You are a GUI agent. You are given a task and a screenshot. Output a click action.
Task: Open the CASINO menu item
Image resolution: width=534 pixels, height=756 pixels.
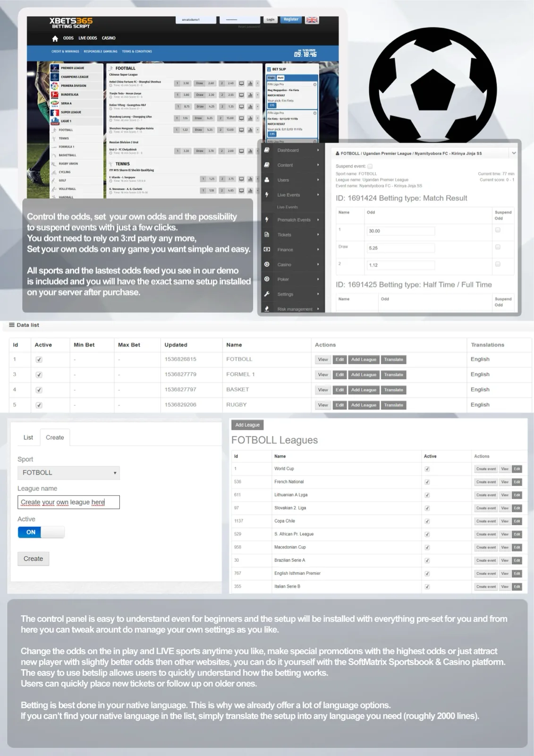pyautogui.click(x=109, y=38)
